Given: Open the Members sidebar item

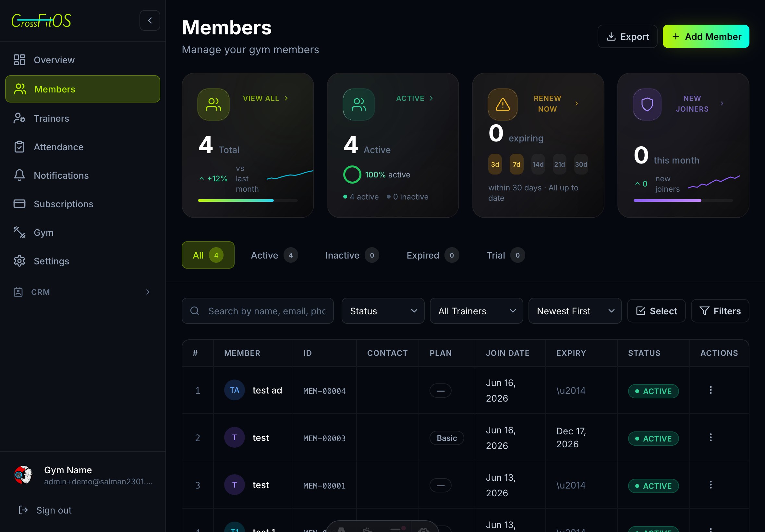Looking at the screenshot, I should coord(83,89).
